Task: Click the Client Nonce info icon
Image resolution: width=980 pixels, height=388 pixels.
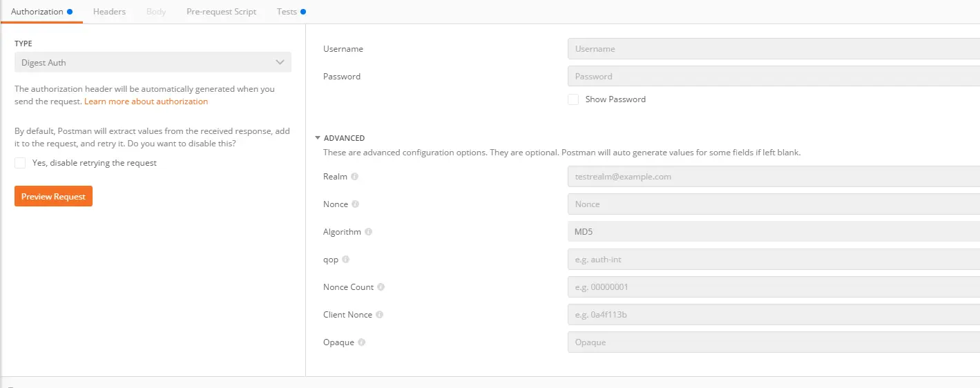Action: coord(380,315)
